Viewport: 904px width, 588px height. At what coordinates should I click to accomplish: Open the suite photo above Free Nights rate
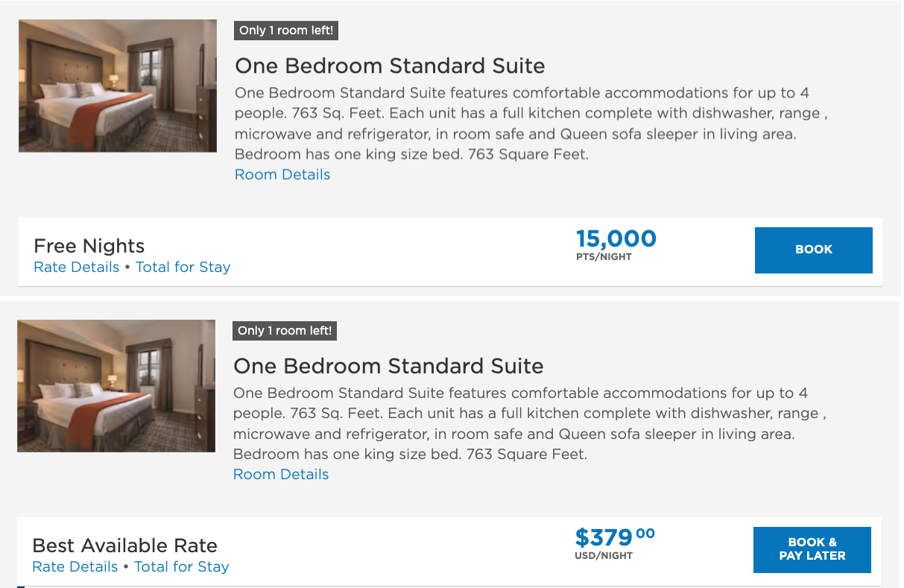(x=118, y=86)
